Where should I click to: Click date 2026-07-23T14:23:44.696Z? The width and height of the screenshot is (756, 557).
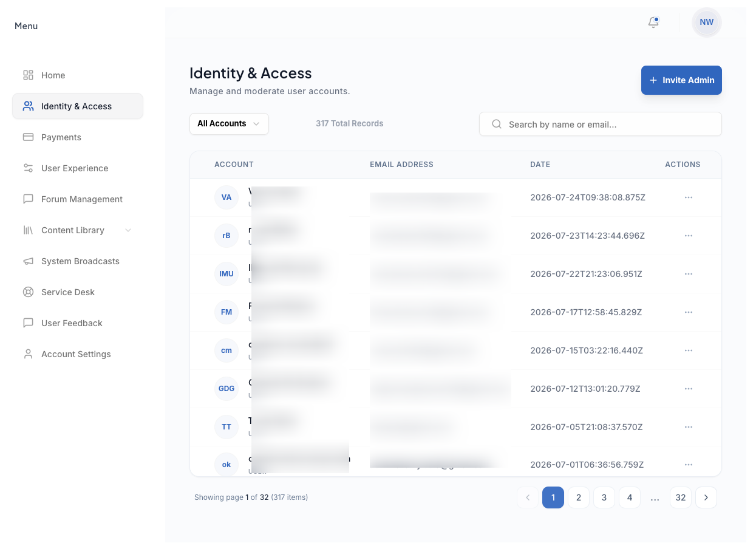pos(588,236)
